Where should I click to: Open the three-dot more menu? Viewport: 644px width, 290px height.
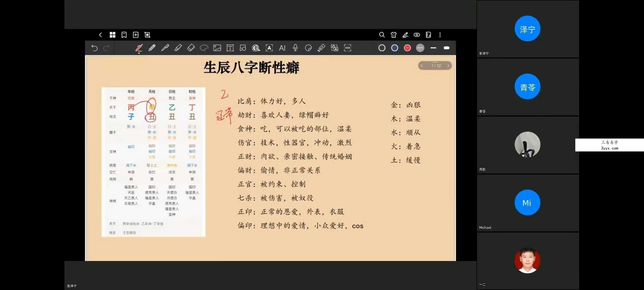[x=440, y=35]
